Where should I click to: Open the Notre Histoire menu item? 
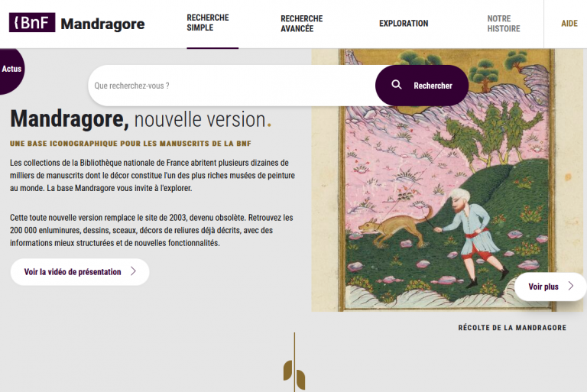click(504, 24)
